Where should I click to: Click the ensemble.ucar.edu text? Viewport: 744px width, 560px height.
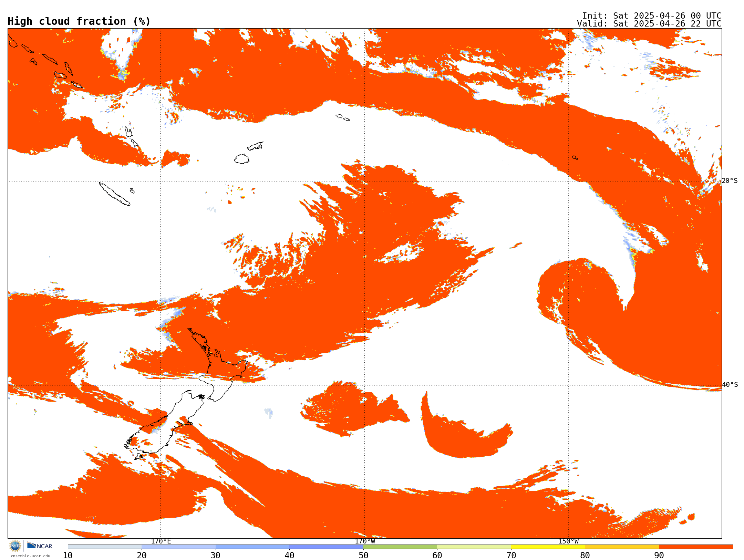pyautogui.click(x=30, y=556)
